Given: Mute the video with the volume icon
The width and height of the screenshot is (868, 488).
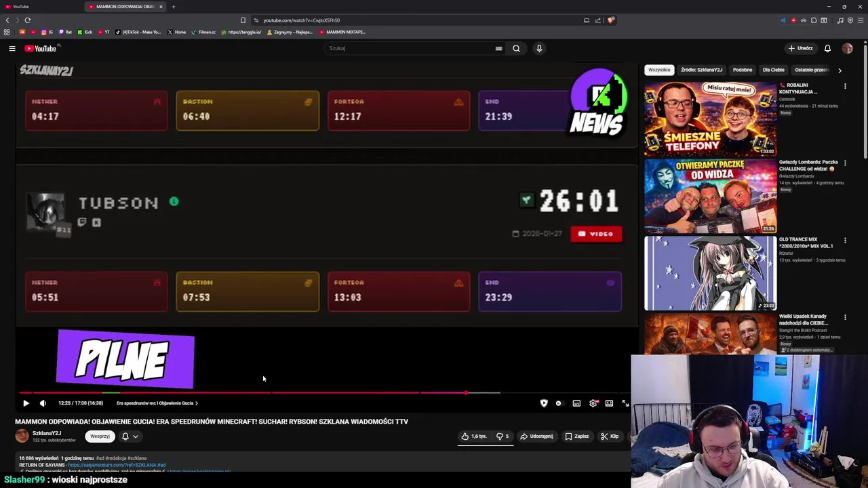Looking at the screenshot, I should click(43, 403).
